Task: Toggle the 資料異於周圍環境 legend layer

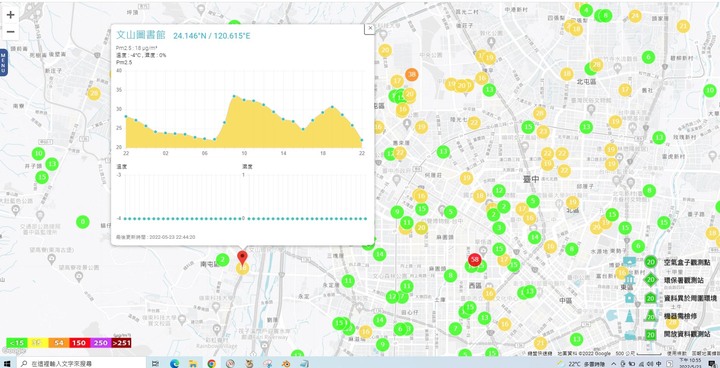Action: (687, 298)
